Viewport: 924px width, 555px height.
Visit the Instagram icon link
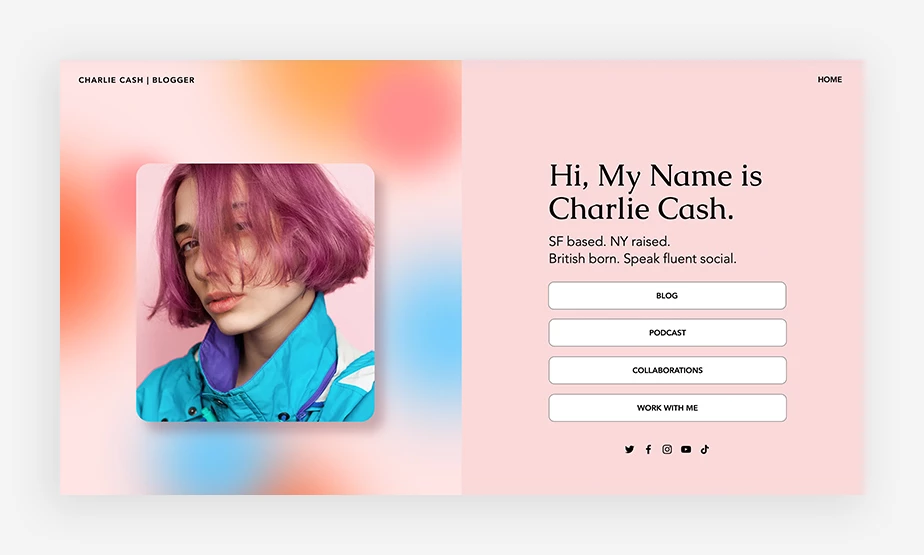click(667, 450)
